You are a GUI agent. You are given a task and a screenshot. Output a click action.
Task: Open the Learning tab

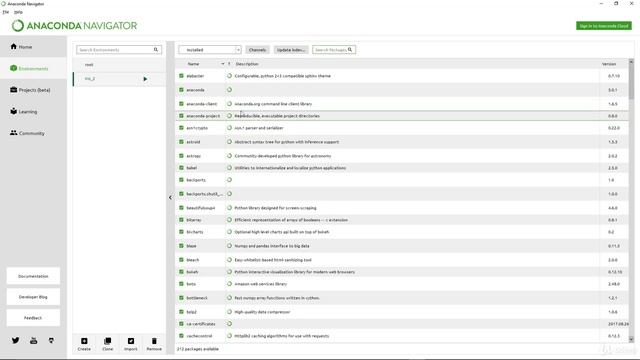(x=33, y=111)
